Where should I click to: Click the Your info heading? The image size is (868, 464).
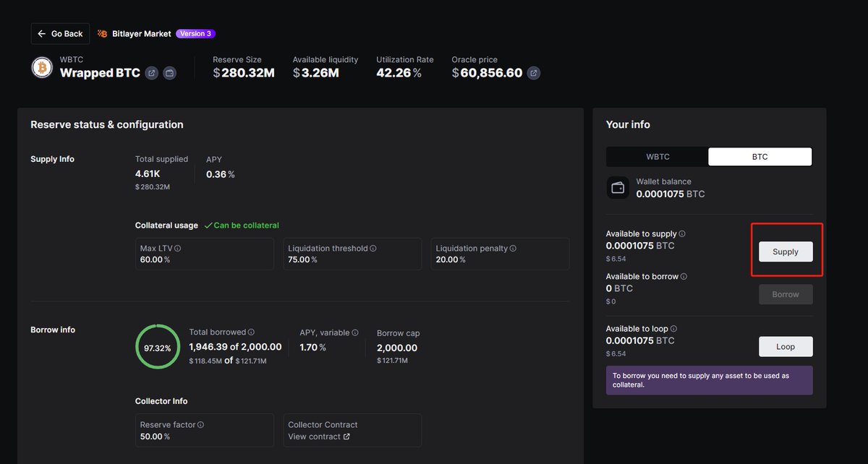(628, 124)
